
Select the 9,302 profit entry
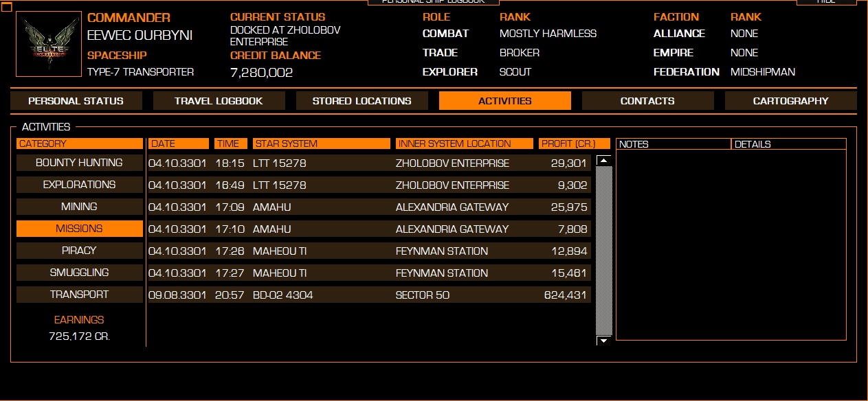click(x=573, y=185)
